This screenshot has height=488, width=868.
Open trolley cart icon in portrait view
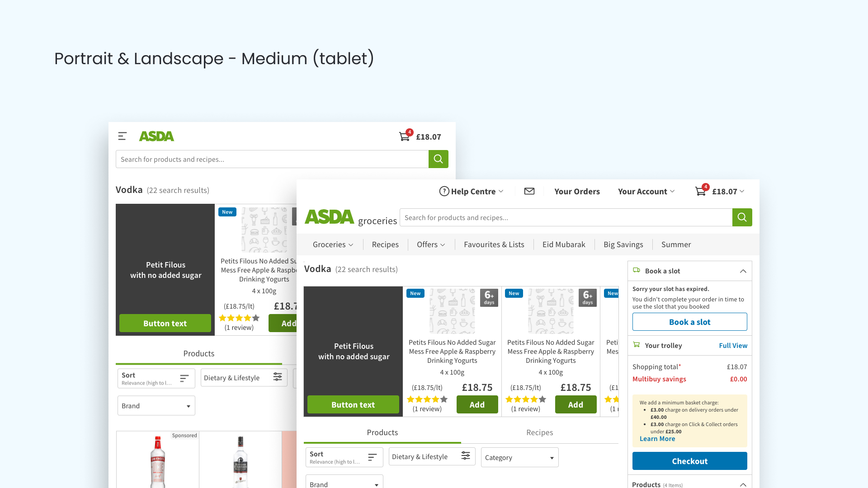pos(405,136)
